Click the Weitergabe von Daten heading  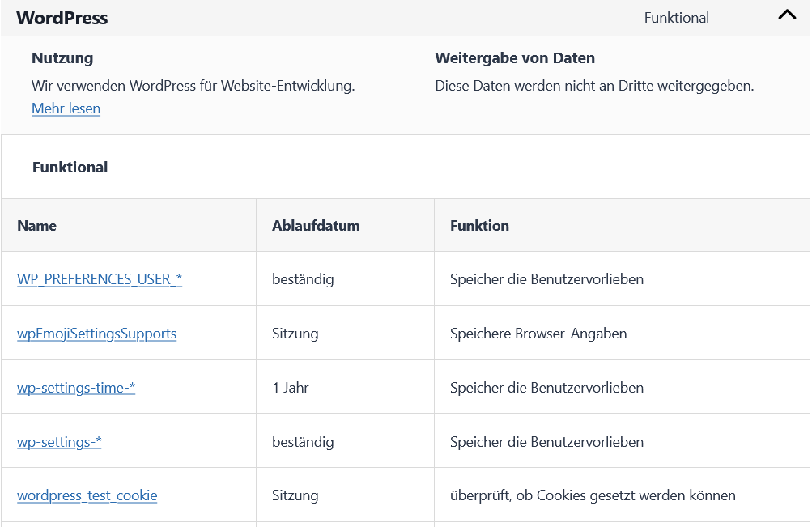pyautogui.click(x=515, y=58)
